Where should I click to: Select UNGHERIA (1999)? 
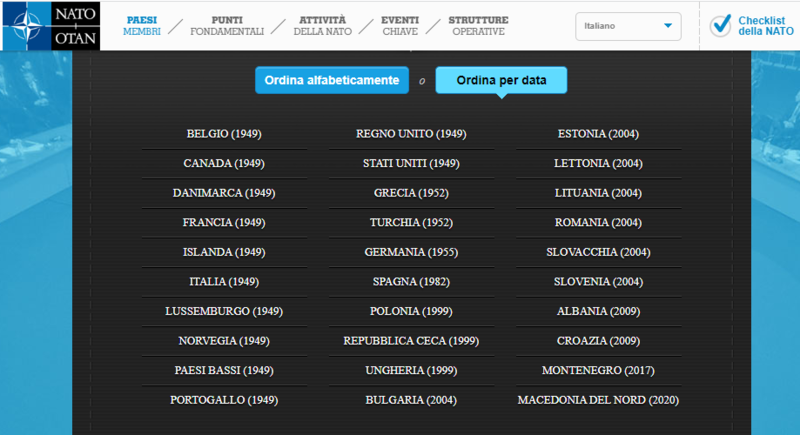(411, 370)
